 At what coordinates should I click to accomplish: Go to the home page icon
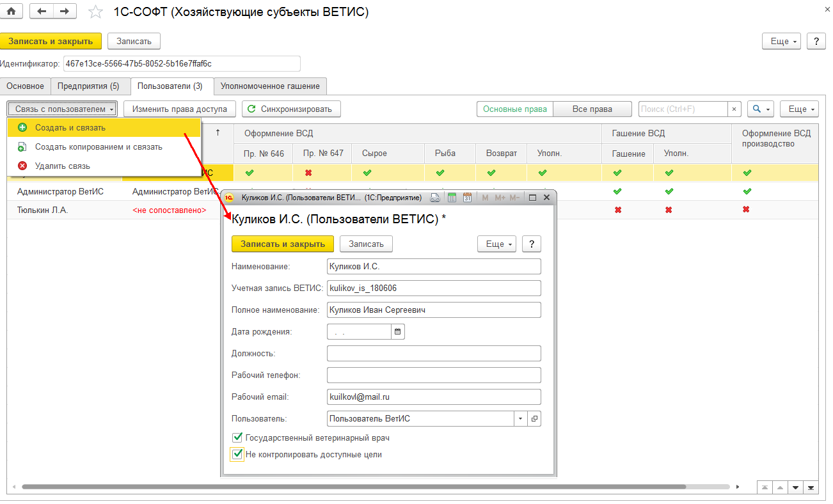(11, 11)
